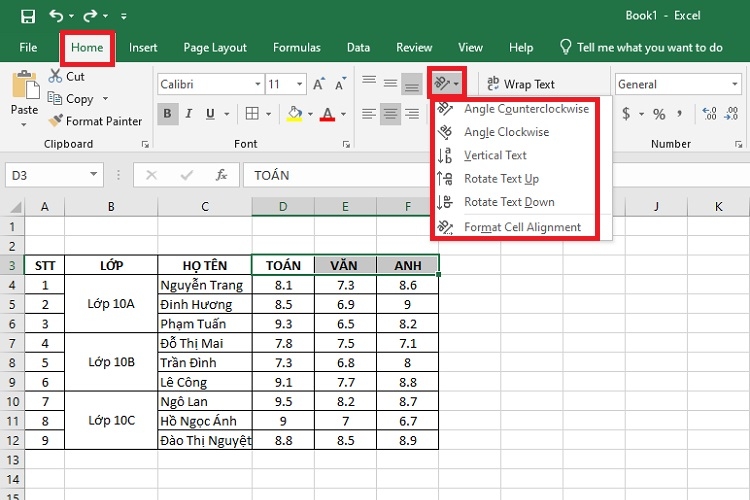Screen dimensions: 750x500
Task: Activate the Format Painter
Action: coord(95,121)
